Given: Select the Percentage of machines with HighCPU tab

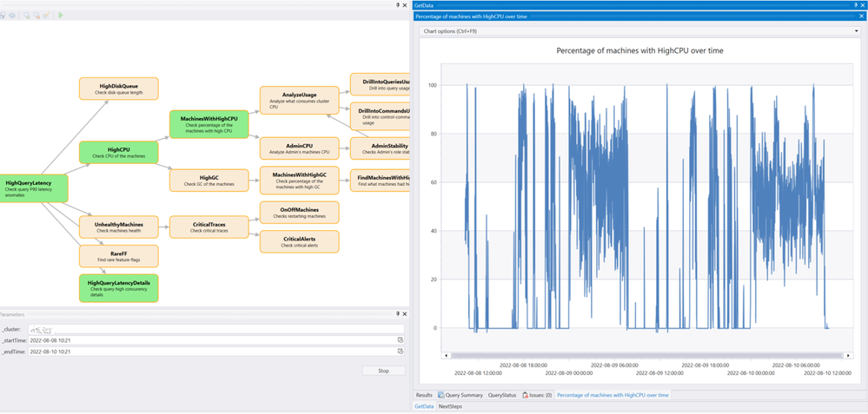Looking at the screenshot, I should tap(613, 395).
